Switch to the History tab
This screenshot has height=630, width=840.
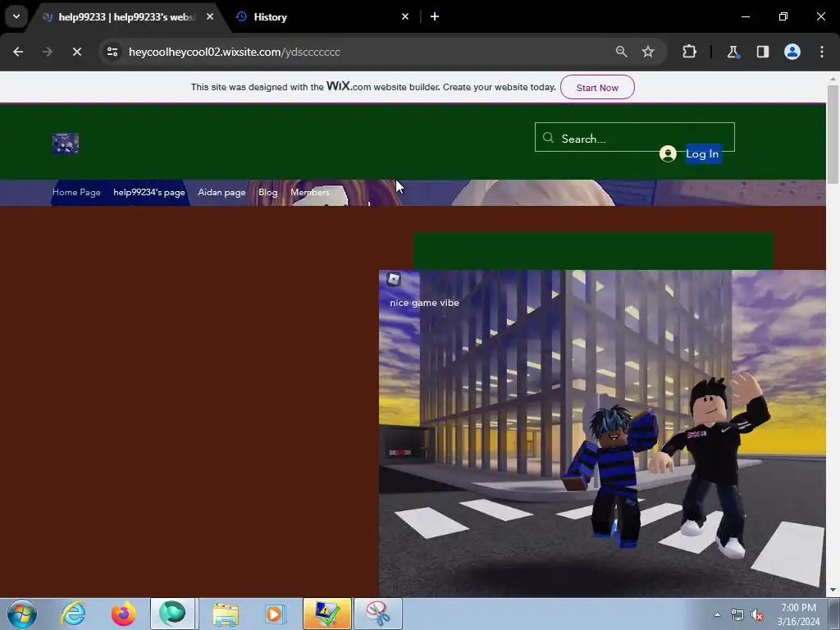pyautogui.click(x=322, y=17)
